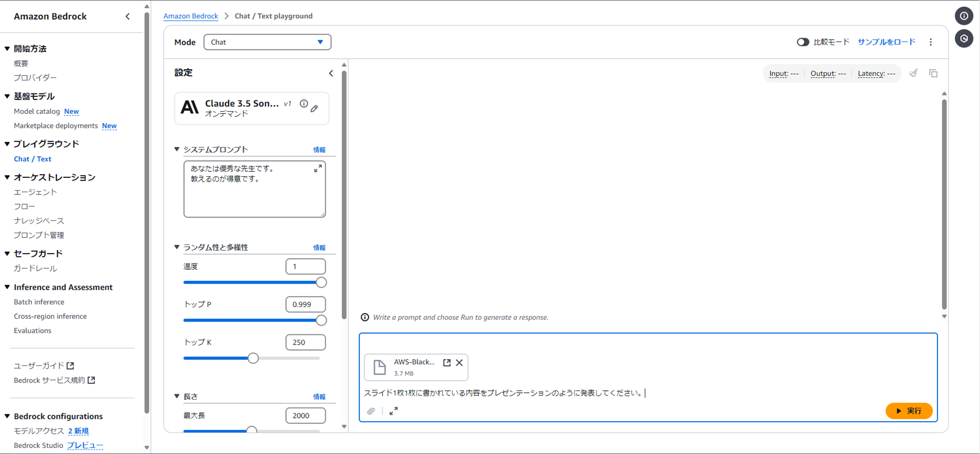The width and height of the screenshot is (980, 454).
Task: Open Evaluations page
Action: click(x=33, y=330)
